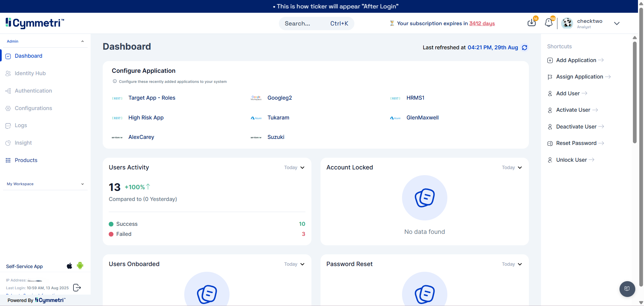The image size is (644, 306).
Task: Click the floating help book icon
Action: 627,289
